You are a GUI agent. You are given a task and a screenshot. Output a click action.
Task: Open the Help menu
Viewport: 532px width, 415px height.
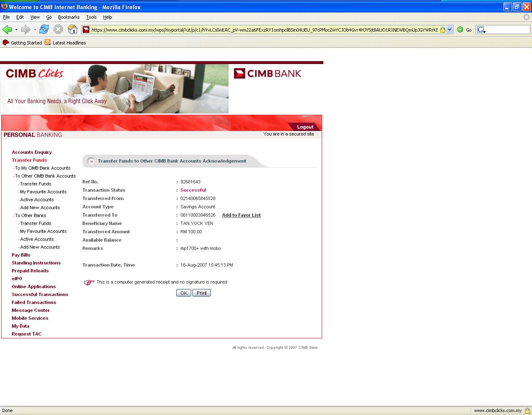[108, 17]
